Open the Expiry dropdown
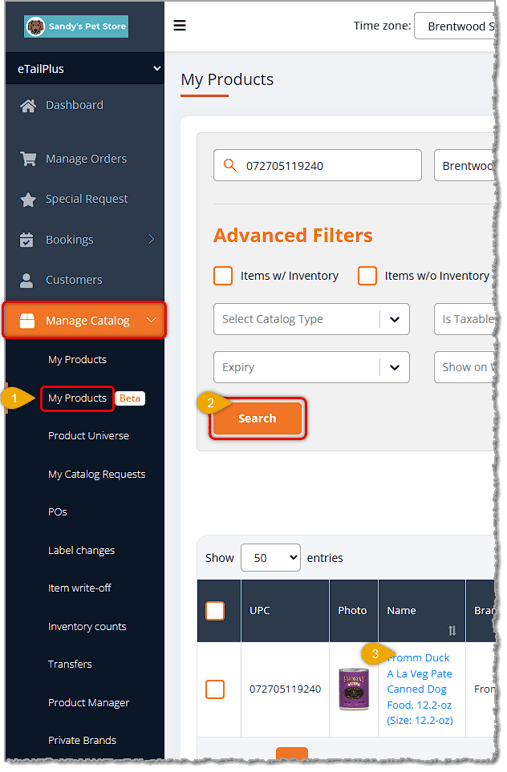Viewport: 507px width, 772px height. click(311, 368)
